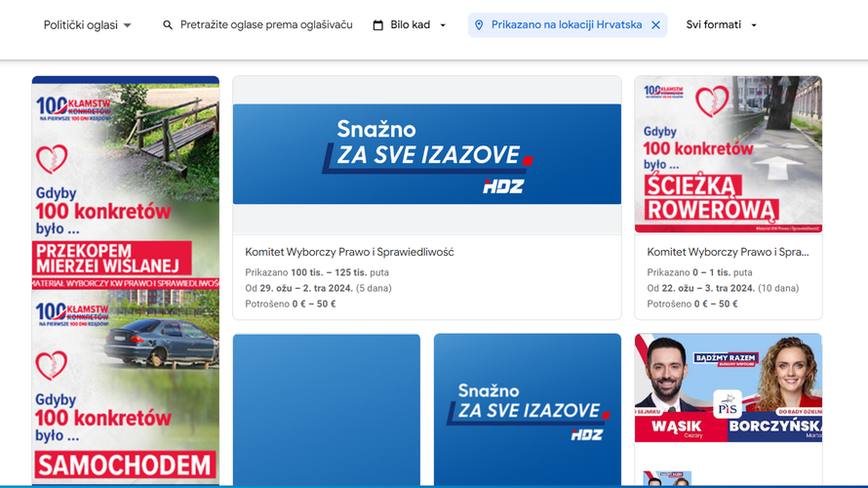
Task: Click the search magnifier icon
Action: 168,25
